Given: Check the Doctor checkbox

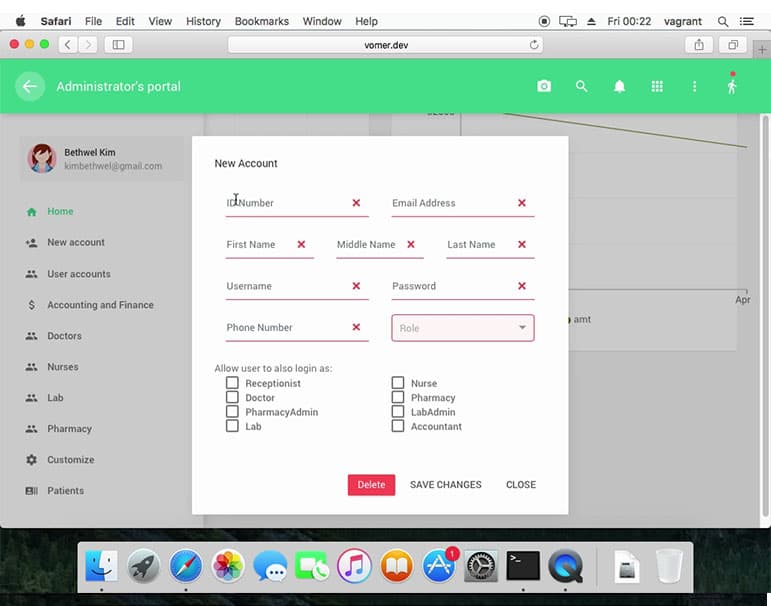Looking at the screenshot, I should coord(232,397).
